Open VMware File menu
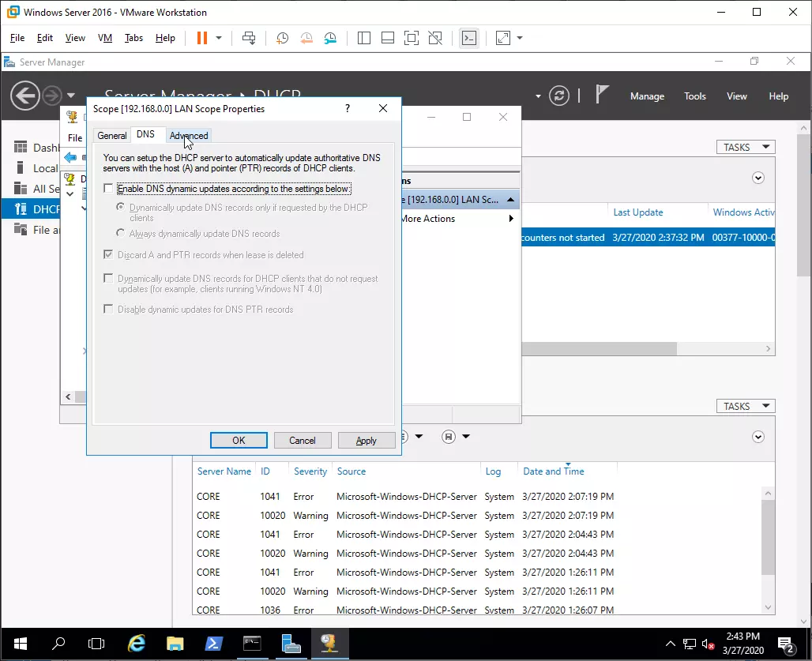Viewport: 812px width, 661px height. pos(17,38)
